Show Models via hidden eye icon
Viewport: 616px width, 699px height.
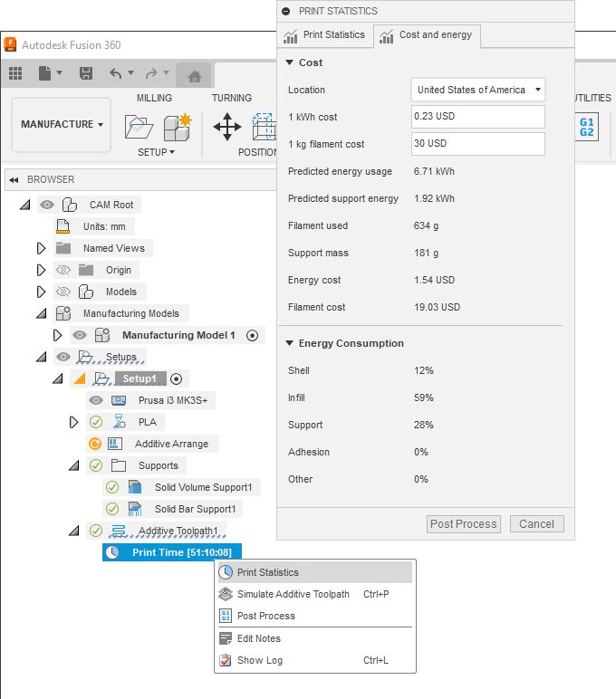tap(63, 292)
